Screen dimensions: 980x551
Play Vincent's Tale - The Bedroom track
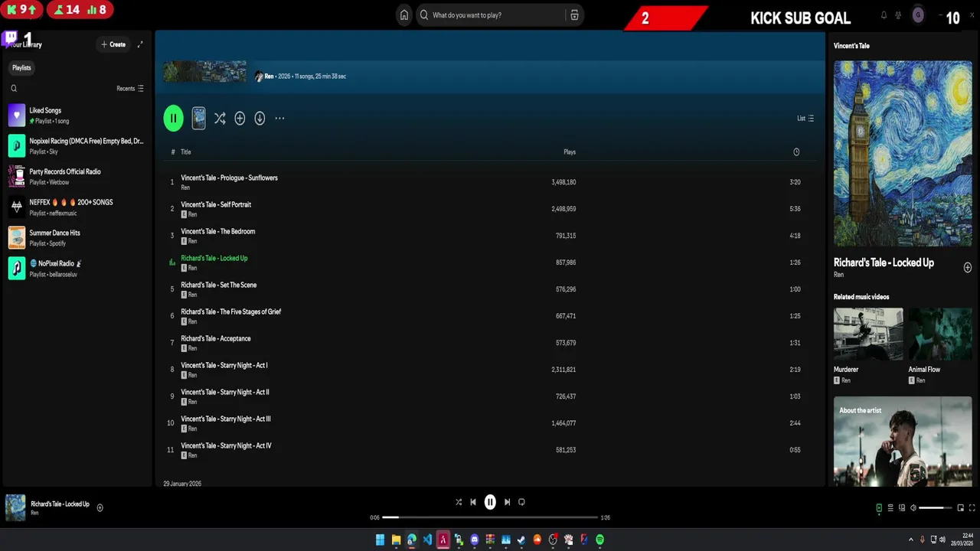[x=490, y=236]
